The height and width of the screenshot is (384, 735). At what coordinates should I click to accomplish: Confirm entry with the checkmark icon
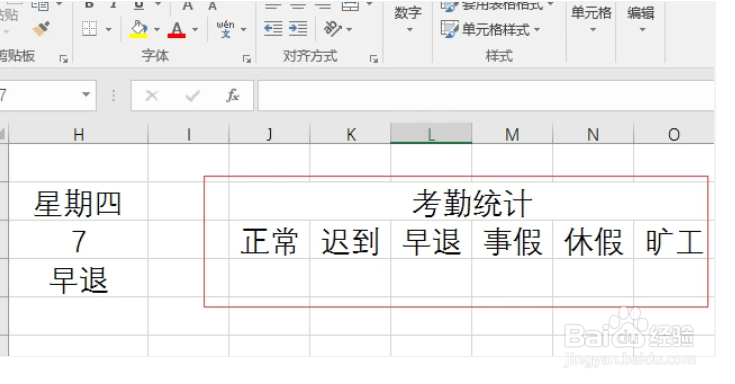click(192, 96)
